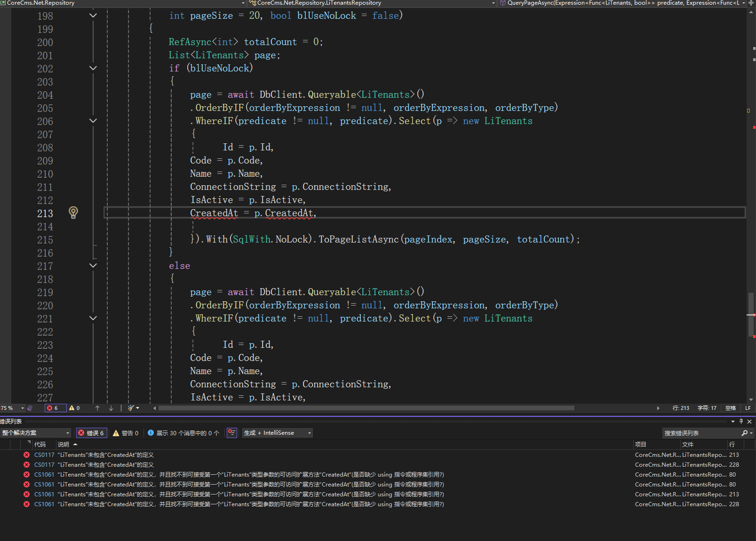Click the vertical scrollbar thumb in the editor

click(x=751, y=315)
